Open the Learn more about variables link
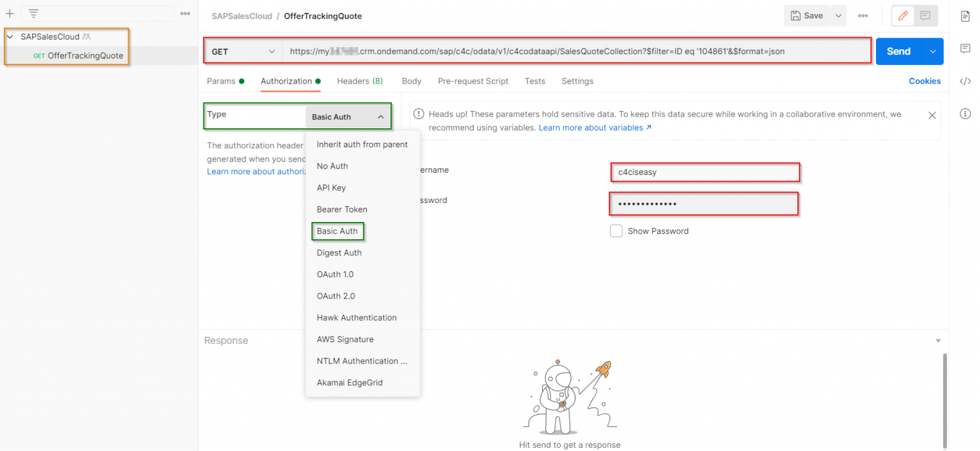980x451 pixels. (590, 128)
